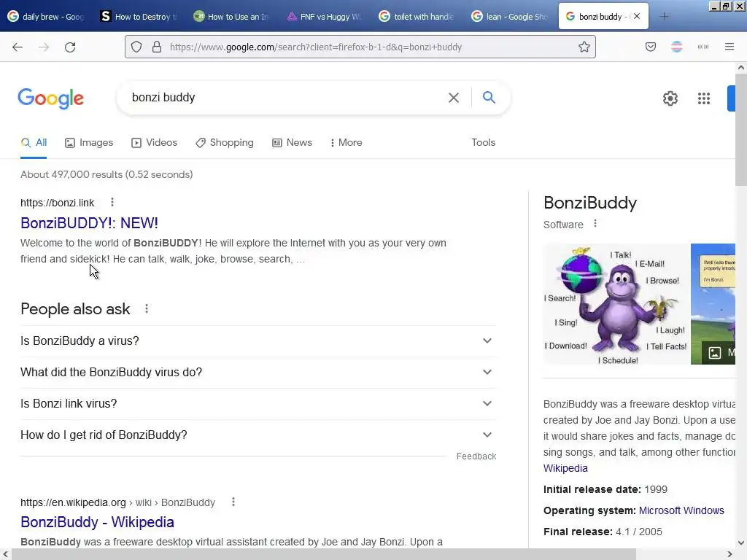The image size is (747, 560).
Task: Open the More search filters dropdown
Action: point(347,142)
